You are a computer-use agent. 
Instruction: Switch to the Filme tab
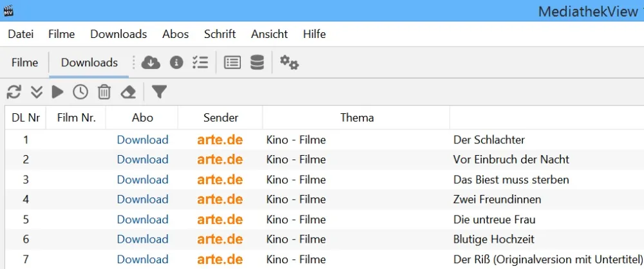coord(25,62)
